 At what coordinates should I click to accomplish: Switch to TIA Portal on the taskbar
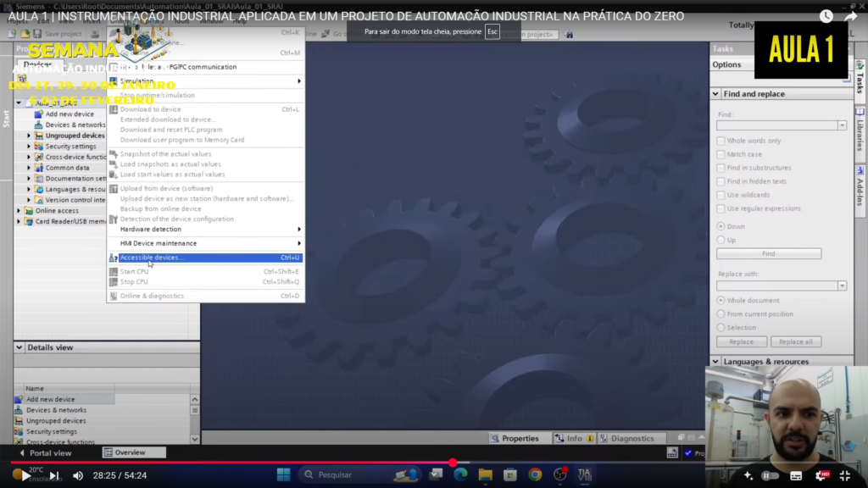coord(585,474)
